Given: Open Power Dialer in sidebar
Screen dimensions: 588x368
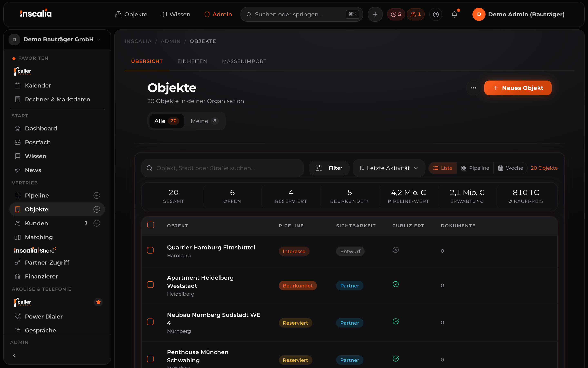Looking at the screenshot, I should coord(57,316).
